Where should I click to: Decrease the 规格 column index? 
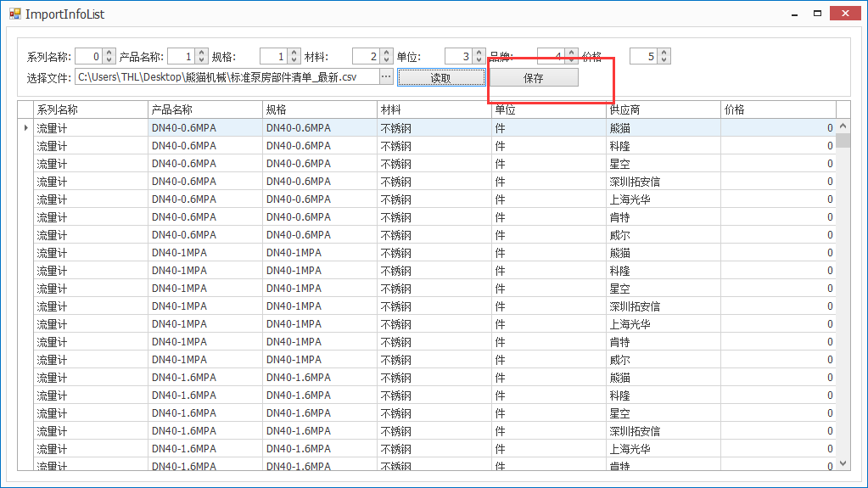coord(294,60)
